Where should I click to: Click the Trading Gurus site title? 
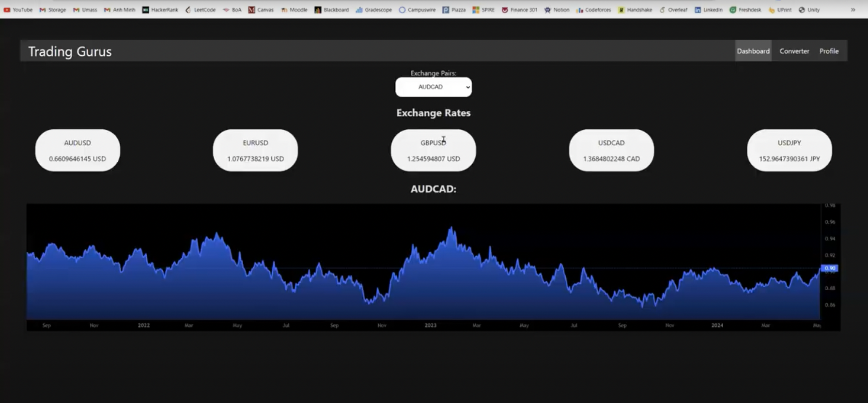coord(70,51)
